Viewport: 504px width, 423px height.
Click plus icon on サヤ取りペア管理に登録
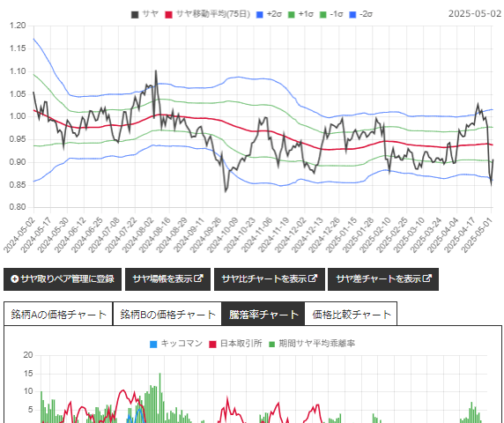click(14, 279)
